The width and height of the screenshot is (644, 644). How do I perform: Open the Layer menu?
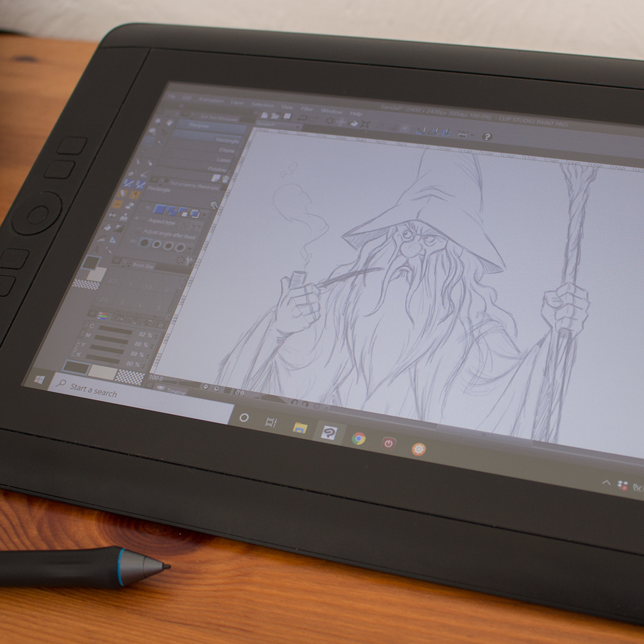(237, 103)
